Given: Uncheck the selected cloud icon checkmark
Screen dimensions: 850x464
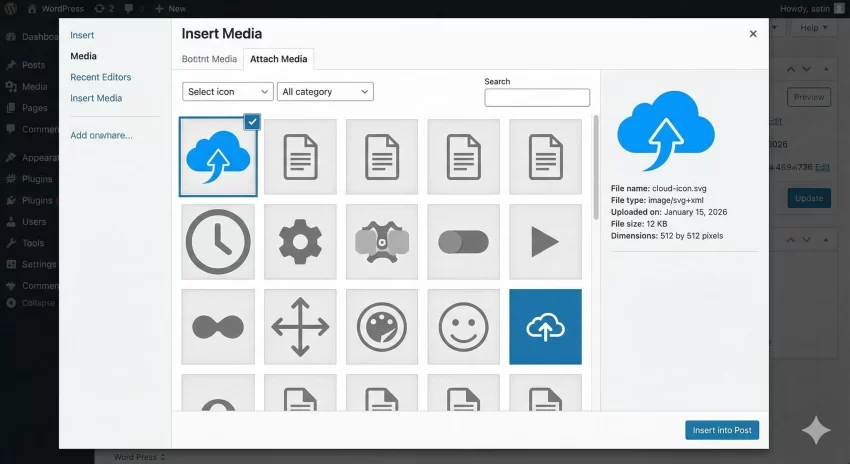Looking at the screenshot, I should click(252, 121).
